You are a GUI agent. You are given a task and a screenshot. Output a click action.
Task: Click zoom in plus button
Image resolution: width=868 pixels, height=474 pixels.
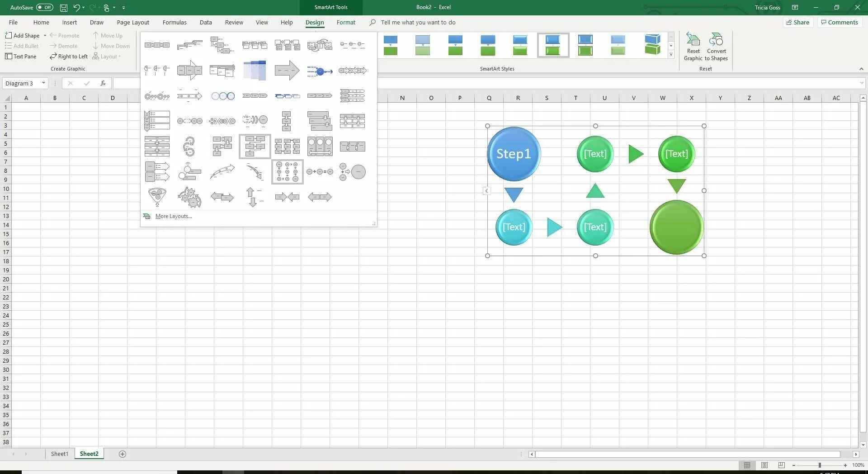(845, 465)
